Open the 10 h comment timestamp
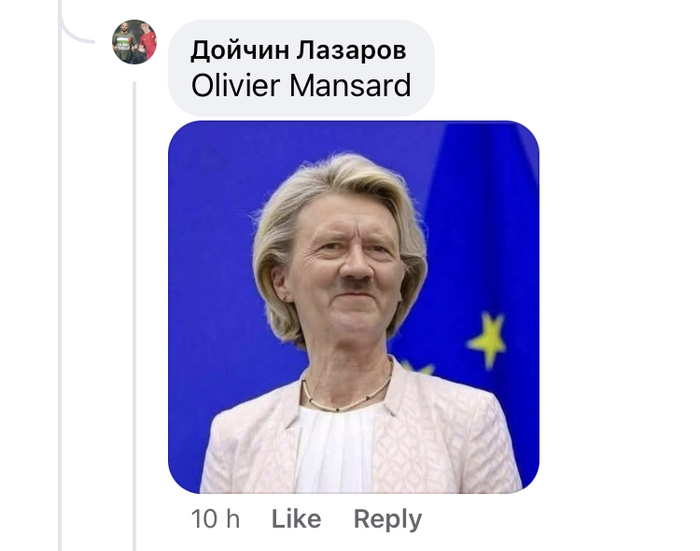This screenshot has height=551, width=700. pos(215,519)
